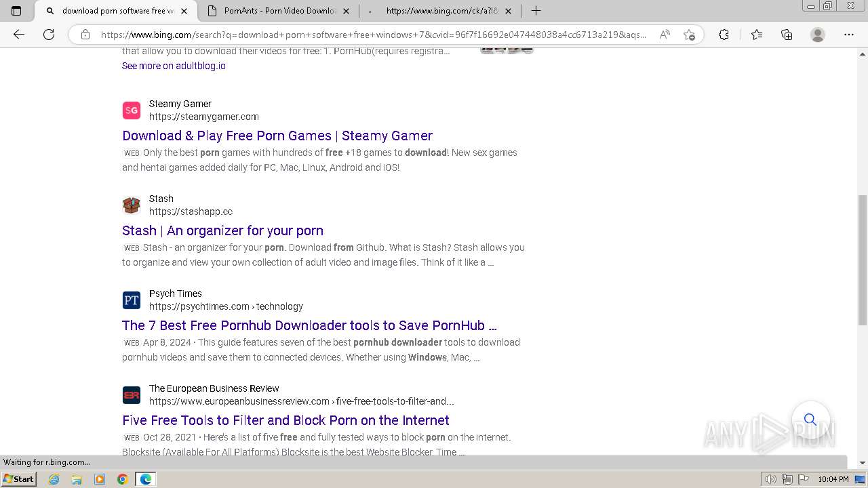Viewport: 868px width, 488px height.
Task: Switch to the bing.com/ck tab
Action: [x=441, y=11]
